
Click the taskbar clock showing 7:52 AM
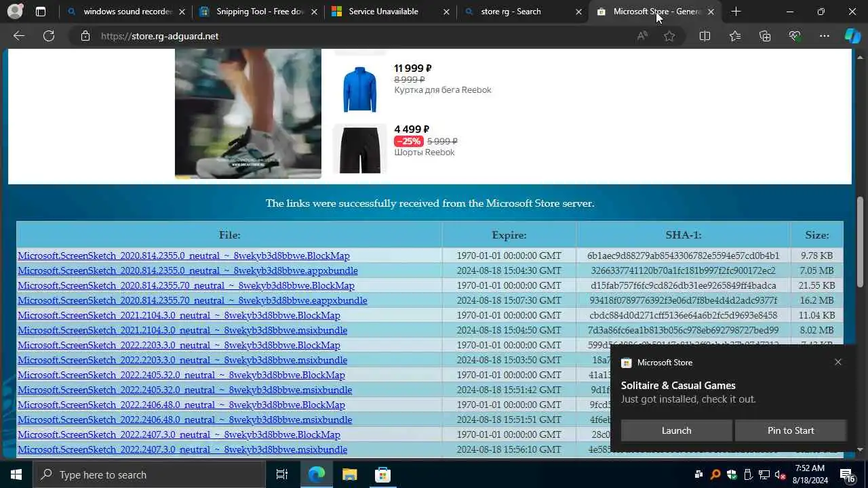pyautogui.click(x=809, y=474)
